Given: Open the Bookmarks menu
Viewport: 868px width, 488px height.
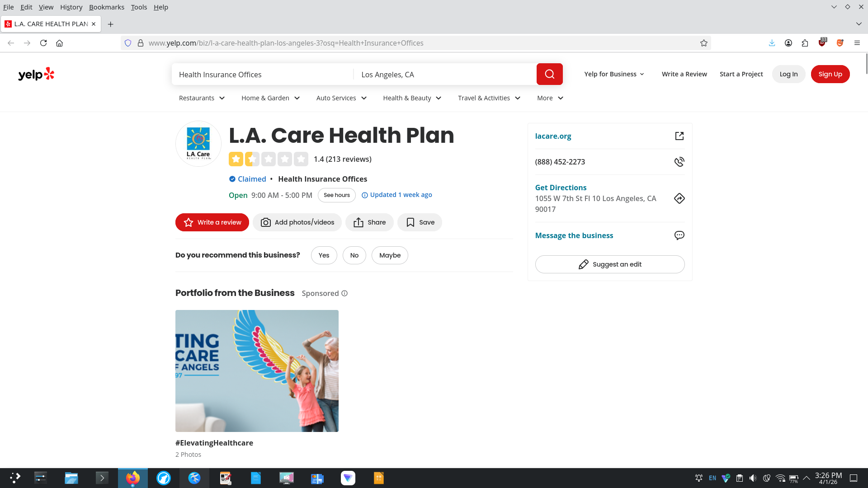Looking at the screenshot, I should pos(106,7).
